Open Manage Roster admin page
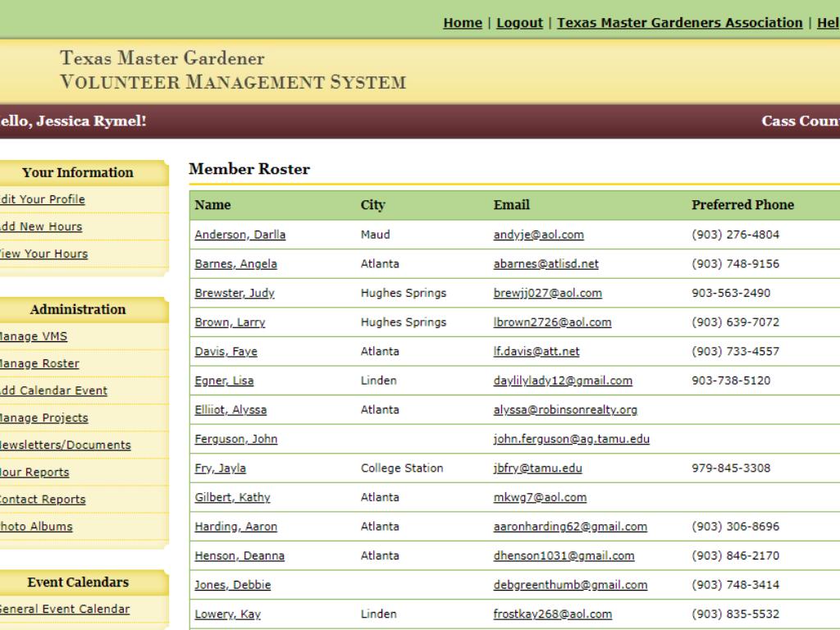This screenshot has width=840, height=630. coord(40,363)
